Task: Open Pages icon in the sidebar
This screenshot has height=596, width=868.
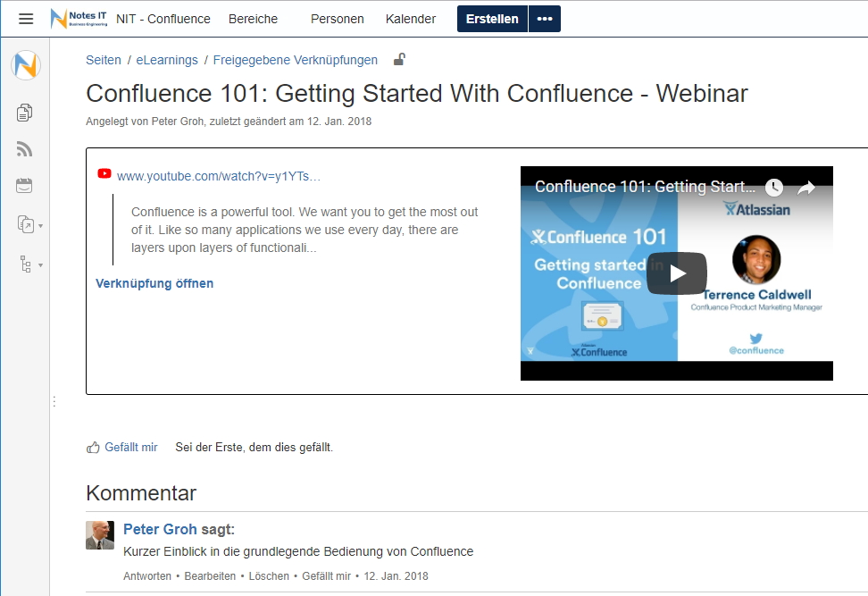Action: point(24,113)
